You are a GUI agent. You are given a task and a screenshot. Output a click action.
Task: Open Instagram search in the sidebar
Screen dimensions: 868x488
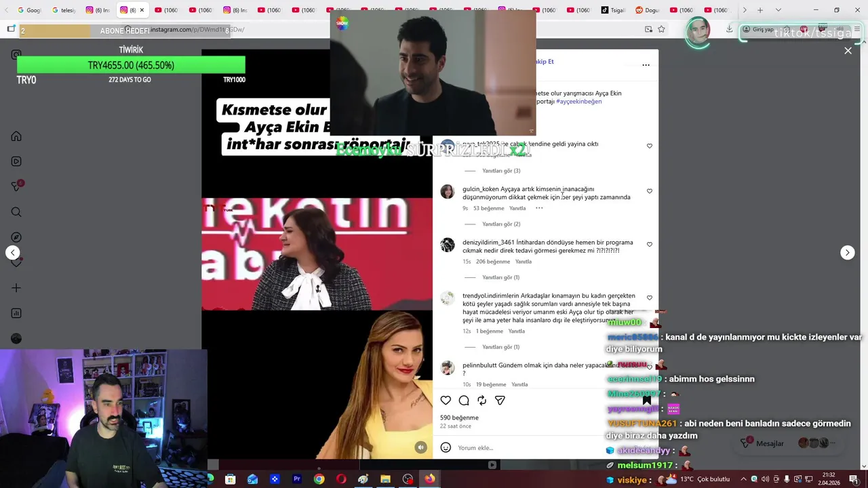[16, 212]
